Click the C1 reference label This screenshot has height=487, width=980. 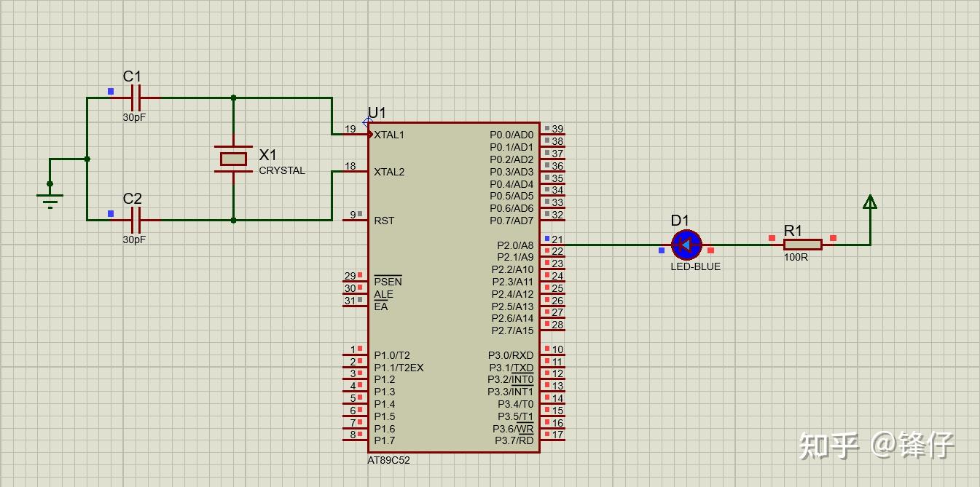132,76
